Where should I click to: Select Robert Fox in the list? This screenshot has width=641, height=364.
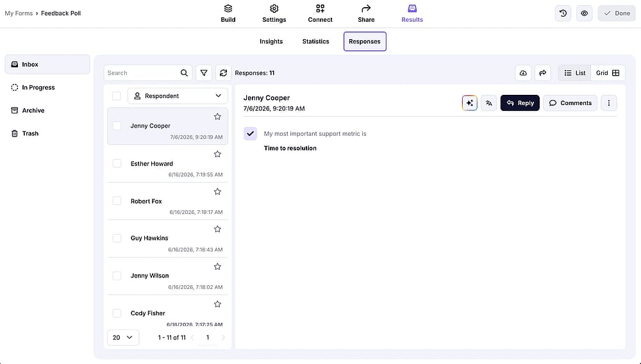click(x=167, y=201)
